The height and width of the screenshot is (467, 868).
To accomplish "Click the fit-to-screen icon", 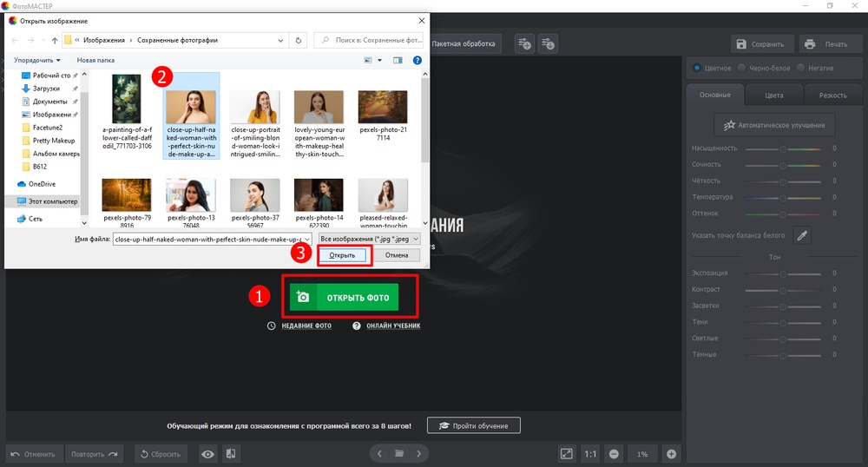I will pos(566,454).
